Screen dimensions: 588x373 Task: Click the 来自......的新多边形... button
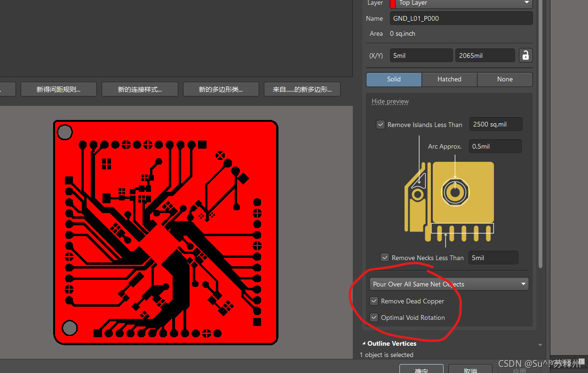click(302, 89)
